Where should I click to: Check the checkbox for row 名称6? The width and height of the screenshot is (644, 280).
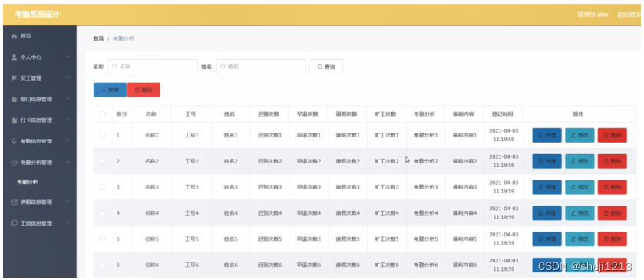pos(102,265)
